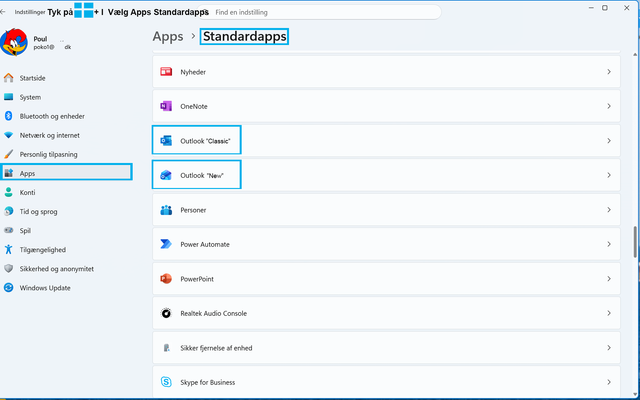Click the Personlig tilpasning brush icon
640x400 pixels.
click(9, 154)
